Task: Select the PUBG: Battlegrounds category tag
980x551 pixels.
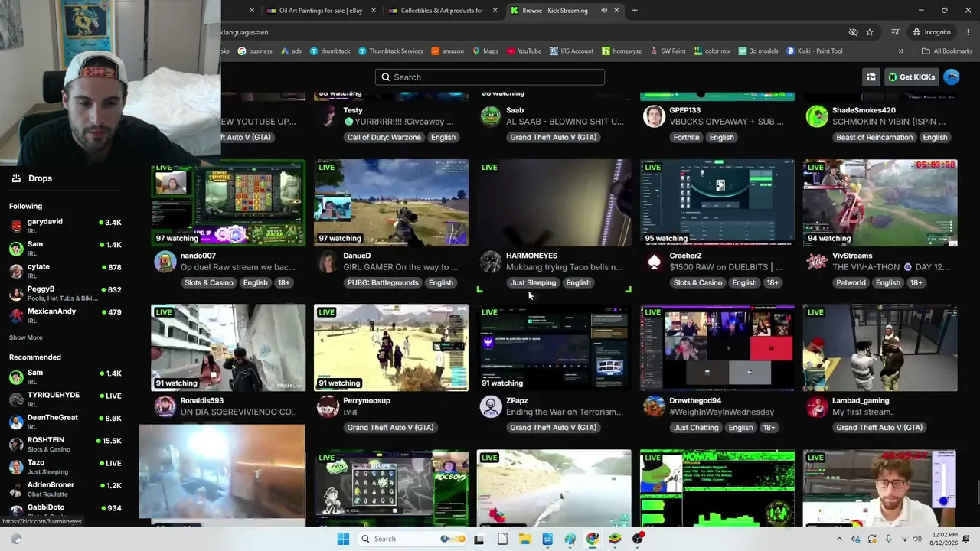Action: click(383, 283)
